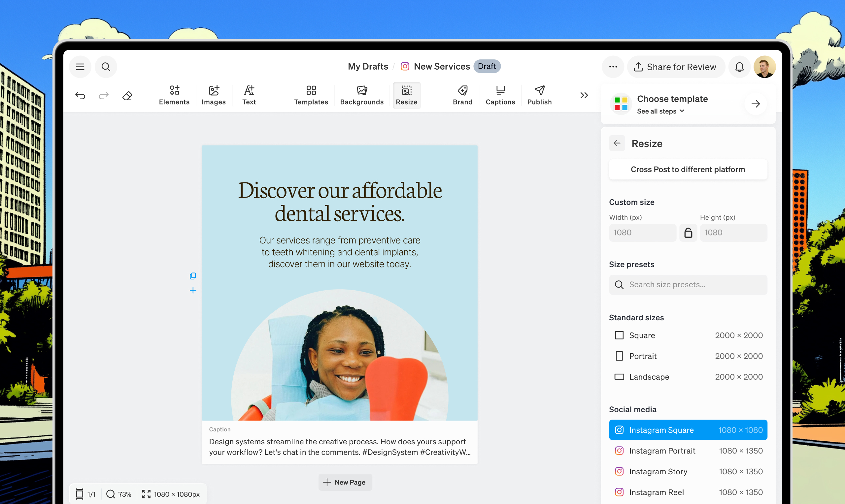Image resolution: width=845 pixels, height=504 pixels.
Task: Click the New Services document title
Action: [x=442, y=67]
